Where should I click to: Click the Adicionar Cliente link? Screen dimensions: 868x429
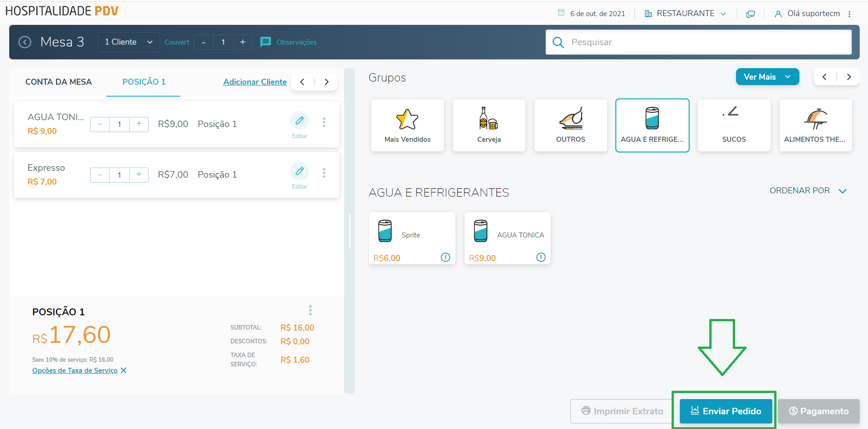[255, 82]
